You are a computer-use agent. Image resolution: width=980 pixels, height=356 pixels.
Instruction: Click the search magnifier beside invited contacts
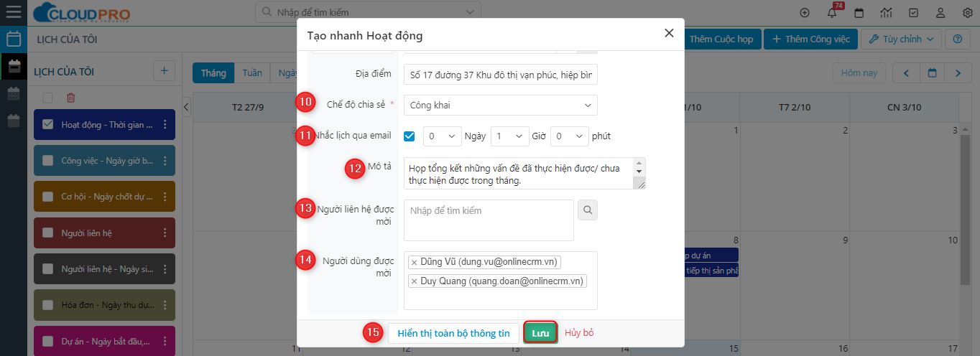pos(588,210)
